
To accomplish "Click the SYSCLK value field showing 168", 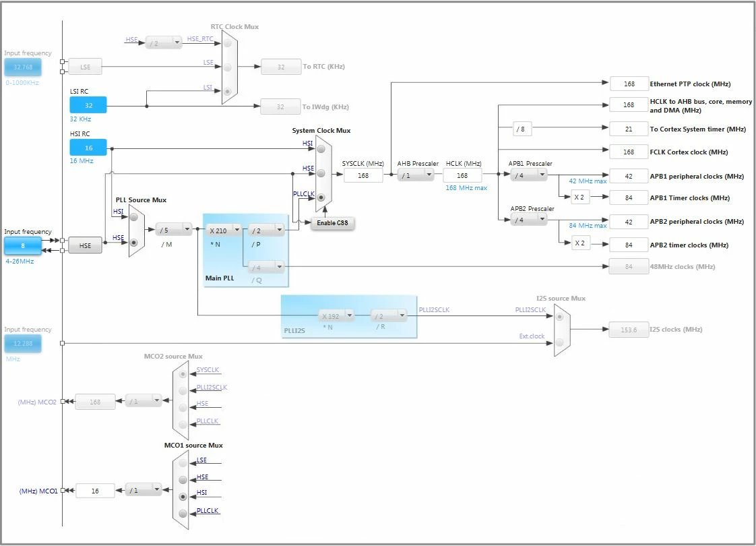I will click(363, 175).
